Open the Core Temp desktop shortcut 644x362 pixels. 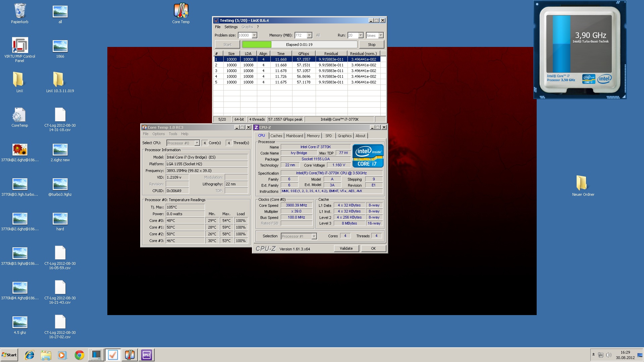181,11
